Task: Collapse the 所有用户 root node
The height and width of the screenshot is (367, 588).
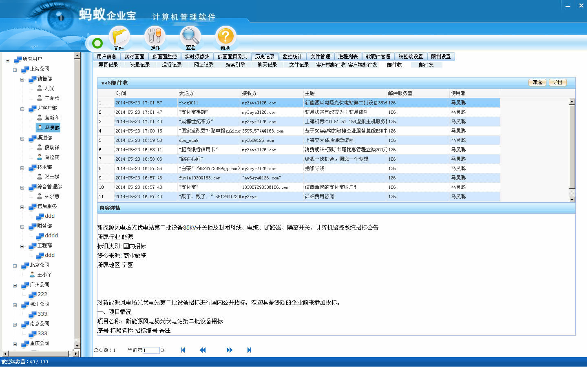Action: pos(8,60)
